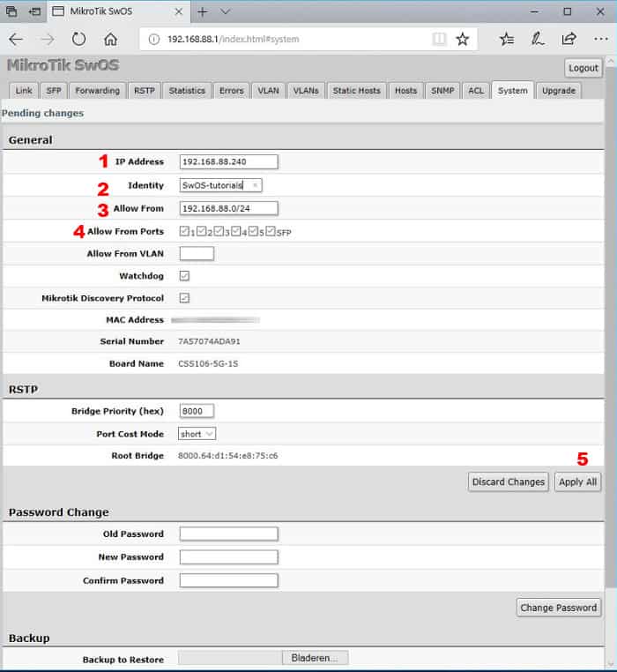Click the IP Address input field
The width and height of the screenshot is (617, 672).
[229, 162]
